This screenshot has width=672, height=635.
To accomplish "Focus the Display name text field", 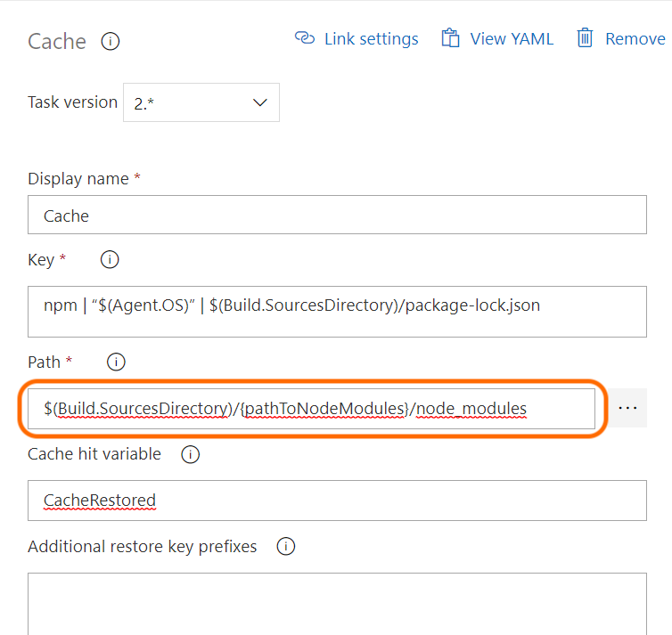I will click(x=337, y=215).
